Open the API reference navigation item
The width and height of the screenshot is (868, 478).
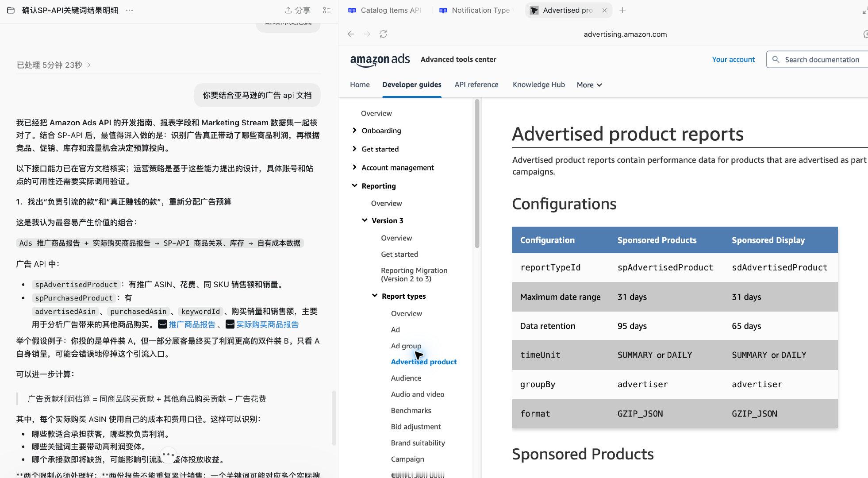[x=476, y=85]
